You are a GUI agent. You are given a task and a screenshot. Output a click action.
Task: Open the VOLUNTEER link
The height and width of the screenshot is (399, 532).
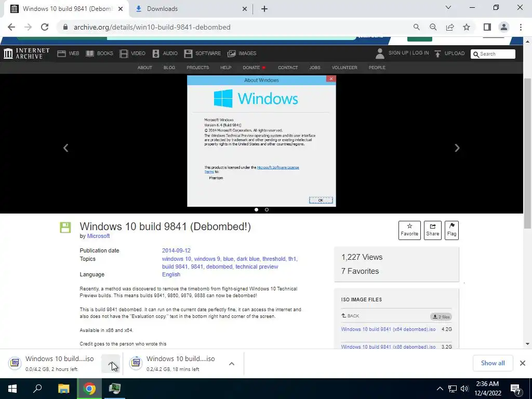point(344,68)
